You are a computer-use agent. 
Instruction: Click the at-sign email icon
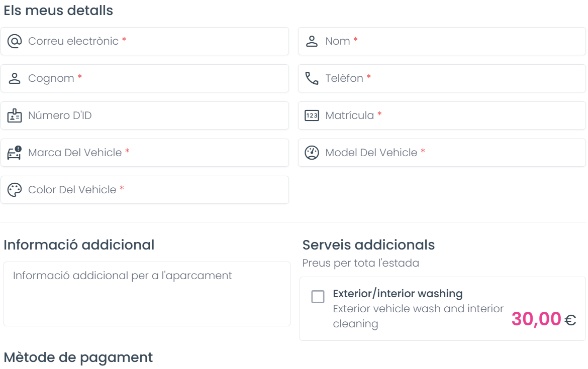click(15, 41)
